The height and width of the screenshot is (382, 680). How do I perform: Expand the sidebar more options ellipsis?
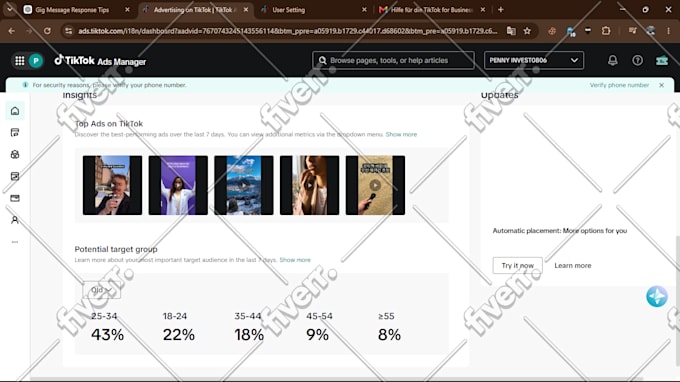pos(15,242)
